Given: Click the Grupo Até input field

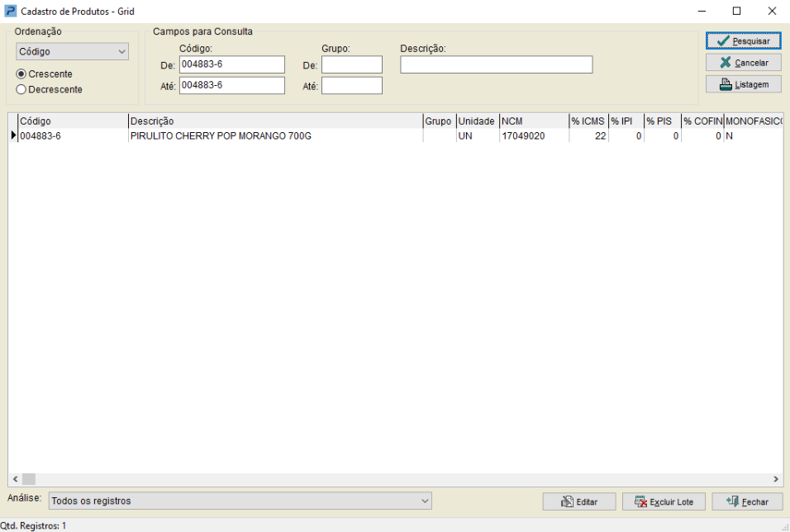Looking at the screenshot, I should point(352,86).
